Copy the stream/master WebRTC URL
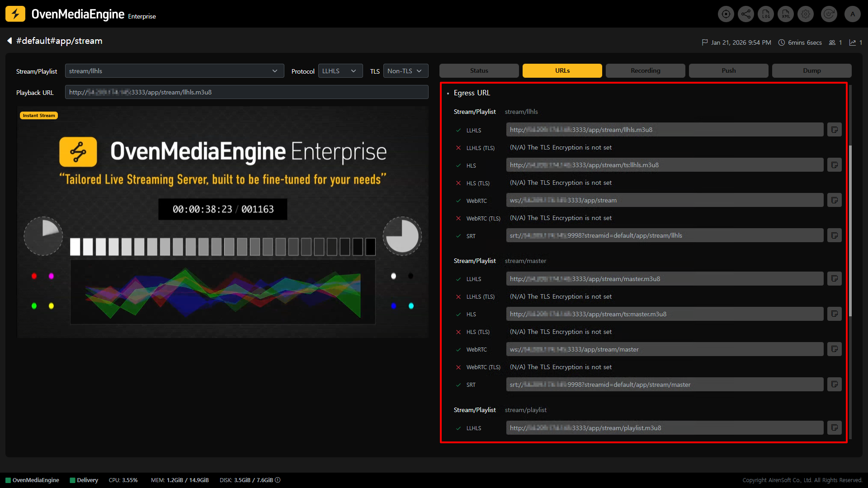The image size is (868, 488). pyautogui.click(x=834, y=349)
